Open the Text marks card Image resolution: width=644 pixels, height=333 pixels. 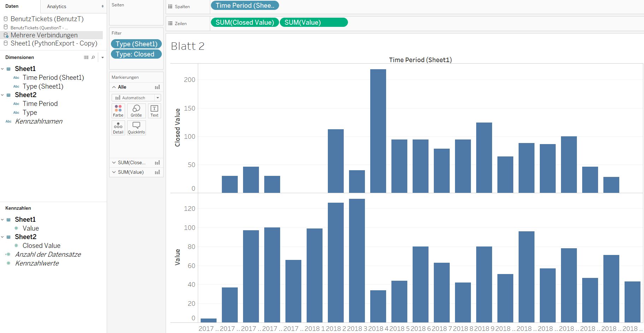pyautogui.click(x=154, y=111)
